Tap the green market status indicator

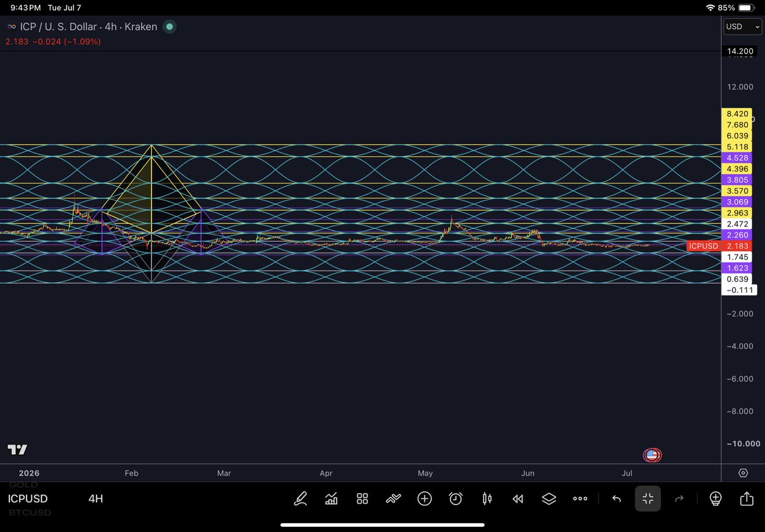[x=169, y=27]
